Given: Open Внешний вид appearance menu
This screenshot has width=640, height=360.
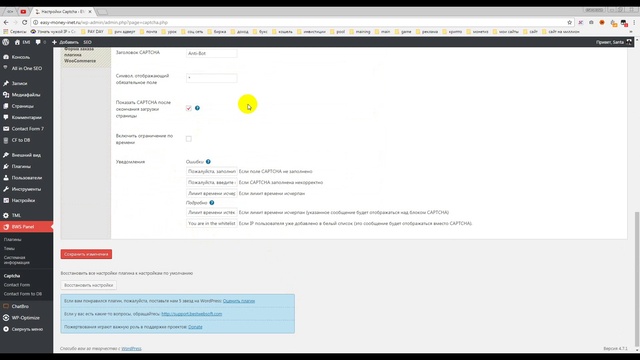Looking at the screenshot, I should [x=27, y=155].
